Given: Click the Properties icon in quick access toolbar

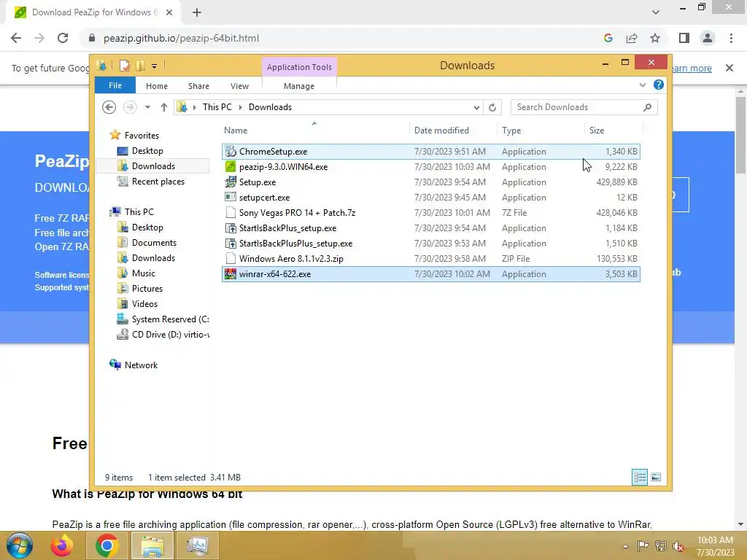Looking at the screenshot, I should pyautogui.click(x=124, y=66).
